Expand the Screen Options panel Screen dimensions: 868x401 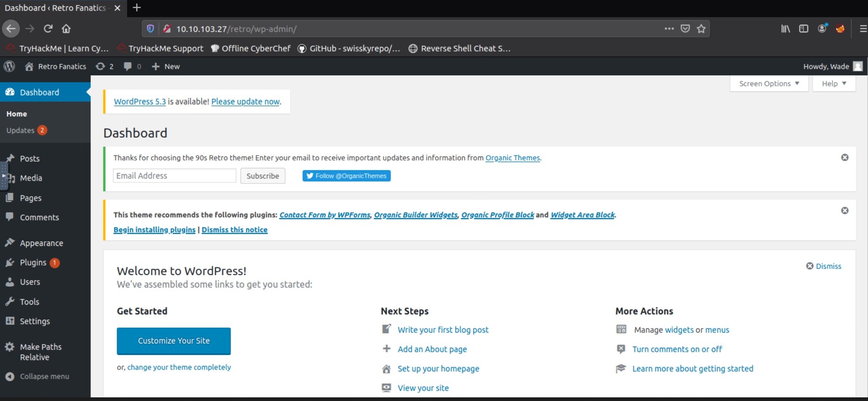pyautogui.click(x=769, y=83)
